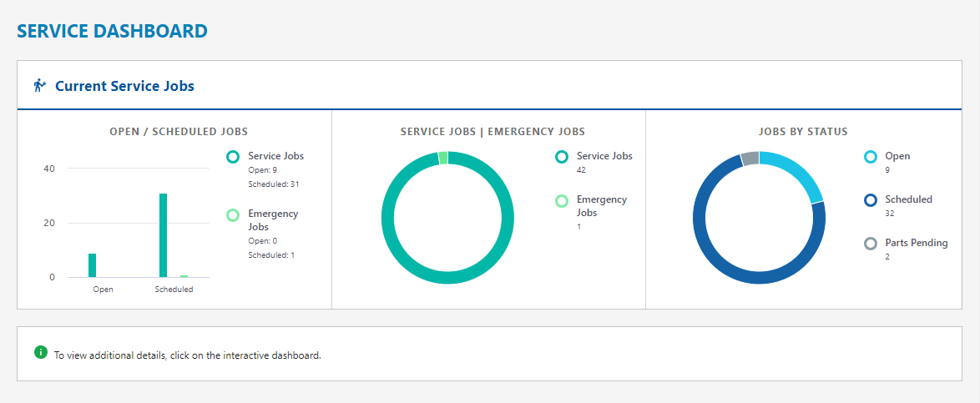This screenshot has height=403, width=980.
Task: Toggle Service Jobs legend marker in donut chart
Action: point(562,156)
